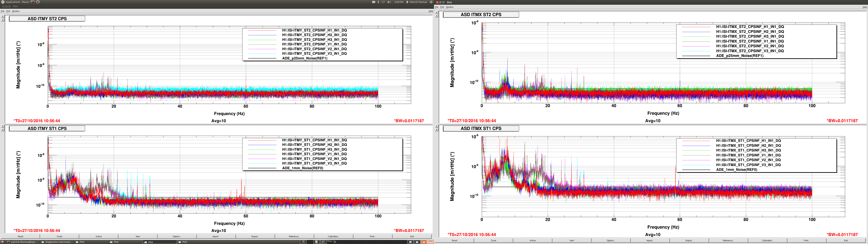Click up-arrow button beside ASD ITMX ST2 CPS
868x244 pixels.
437,16
